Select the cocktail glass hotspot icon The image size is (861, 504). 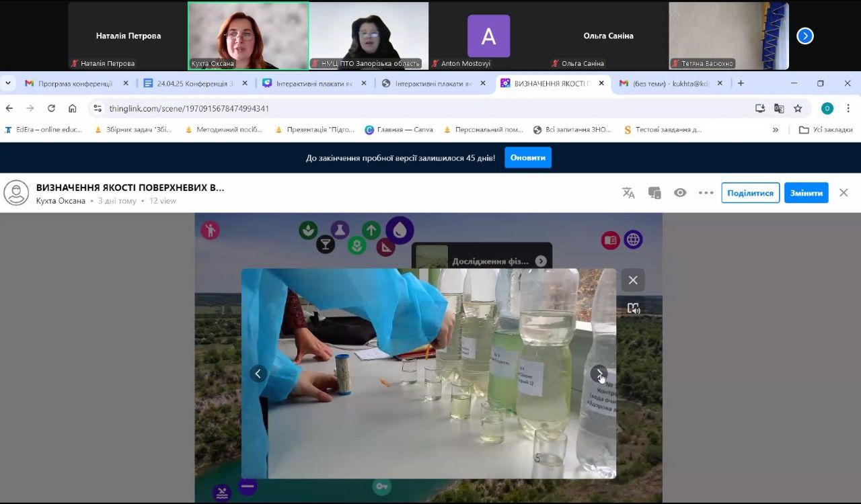click(326, 245)
